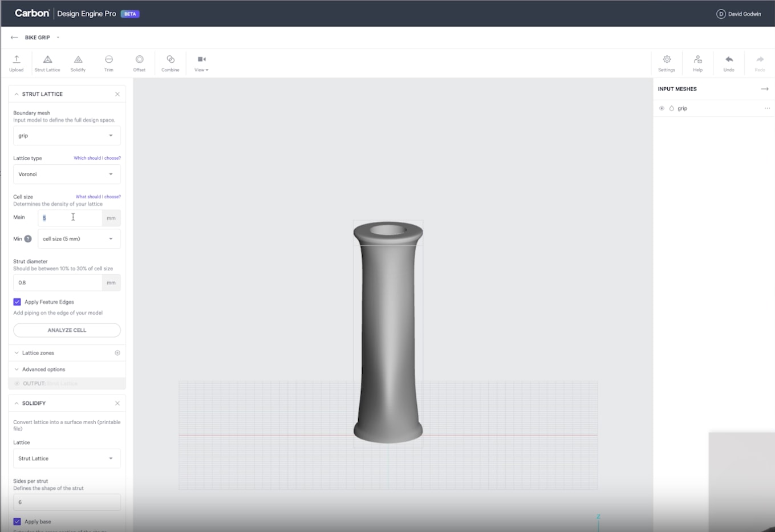This screenshot has height=532, width=775.
Task: Toggle Strut Lattice OUTPUT visibility
Action: [x=17, y=384]
